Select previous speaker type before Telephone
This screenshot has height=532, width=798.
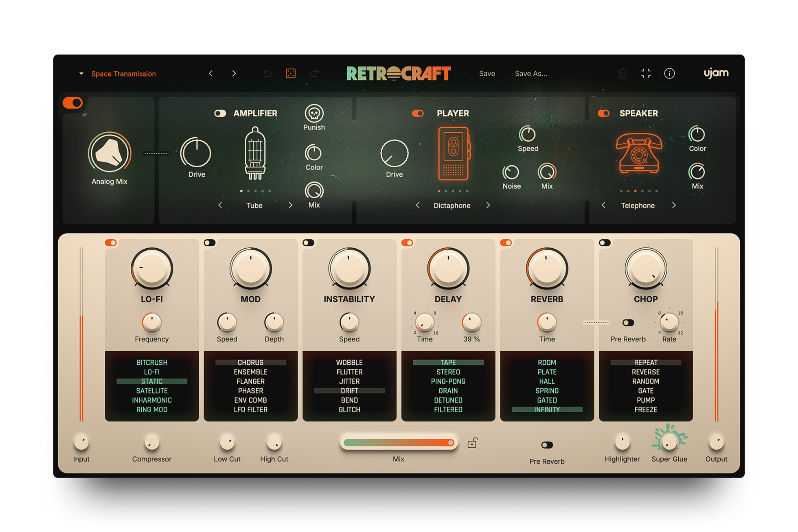coord(603,205)
